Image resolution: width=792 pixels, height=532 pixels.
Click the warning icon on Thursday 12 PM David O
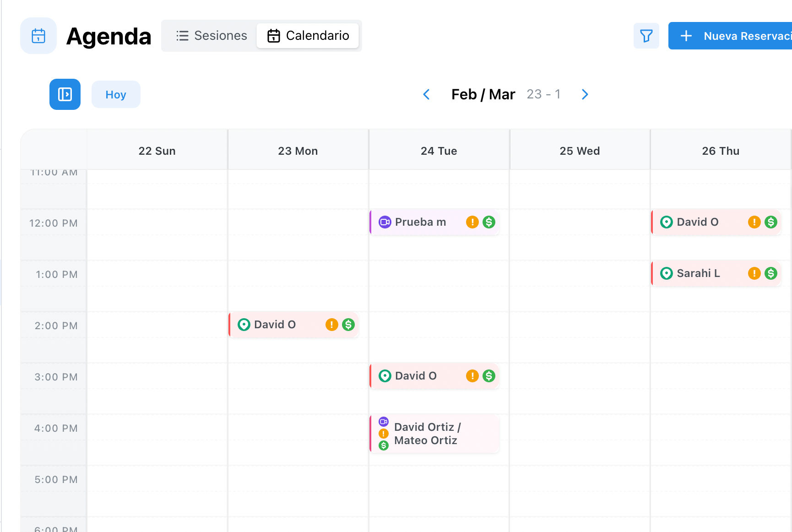[754, 222]
